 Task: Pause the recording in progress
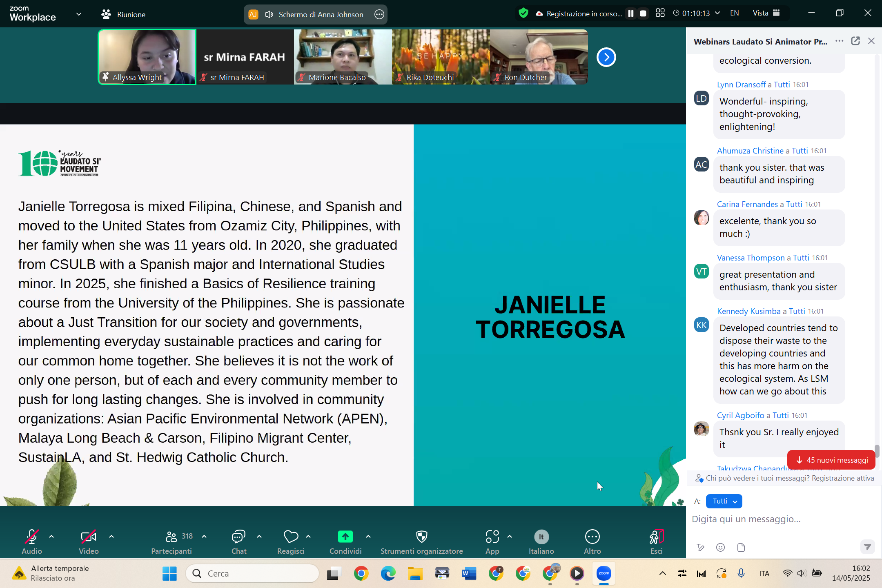[x=631, y=13]
